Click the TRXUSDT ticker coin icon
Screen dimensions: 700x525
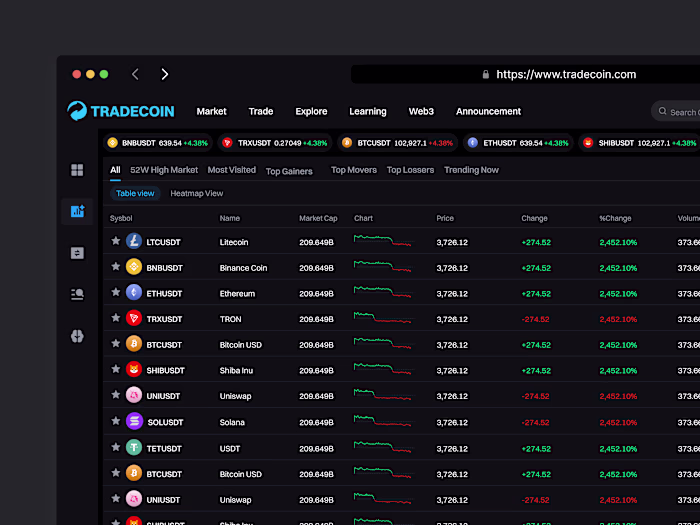pyautogui.click(x=227, y=143)
